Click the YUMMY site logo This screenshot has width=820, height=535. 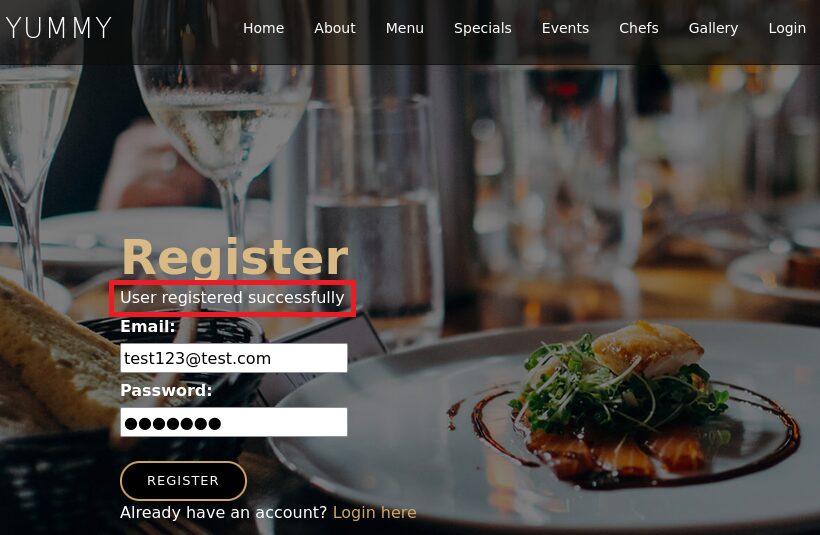(x=59, y=28)
